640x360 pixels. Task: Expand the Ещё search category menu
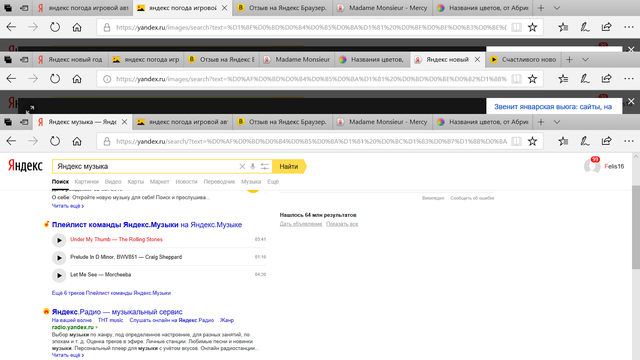point(273,182)
